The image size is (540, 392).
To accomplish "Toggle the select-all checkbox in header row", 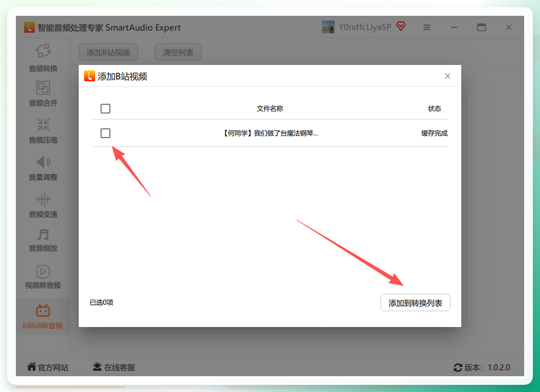I will tap(105, 109).
